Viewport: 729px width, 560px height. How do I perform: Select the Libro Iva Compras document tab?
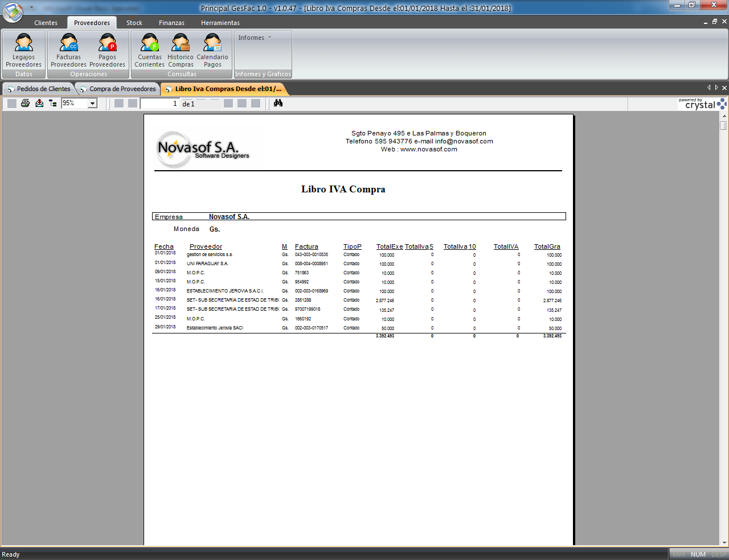pyautogui.click(x=224, y=89)
